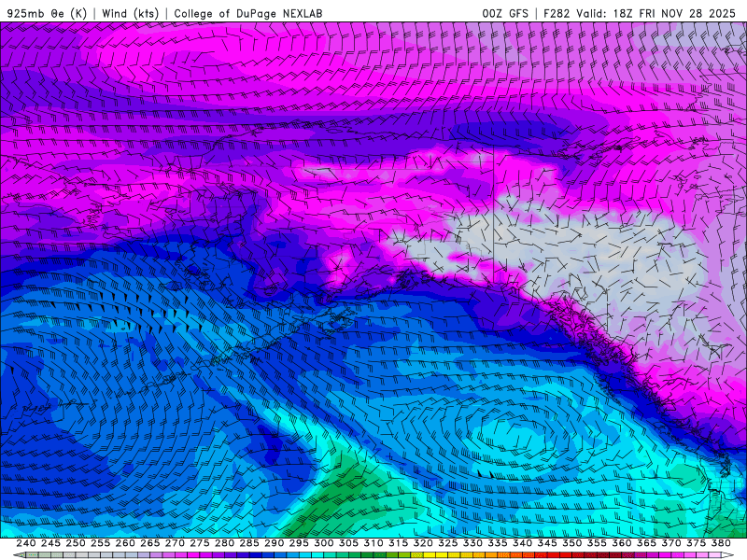Select the 245 color scale label
747x560 pixels.
[x=50, y=543]
